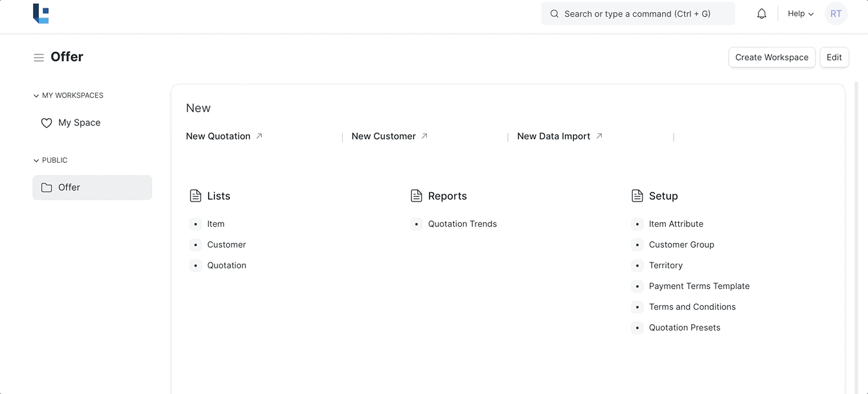This screenshot has width=868, height=394.
Task: Collapse the PUBLIC section
Action: pos(36,161)
